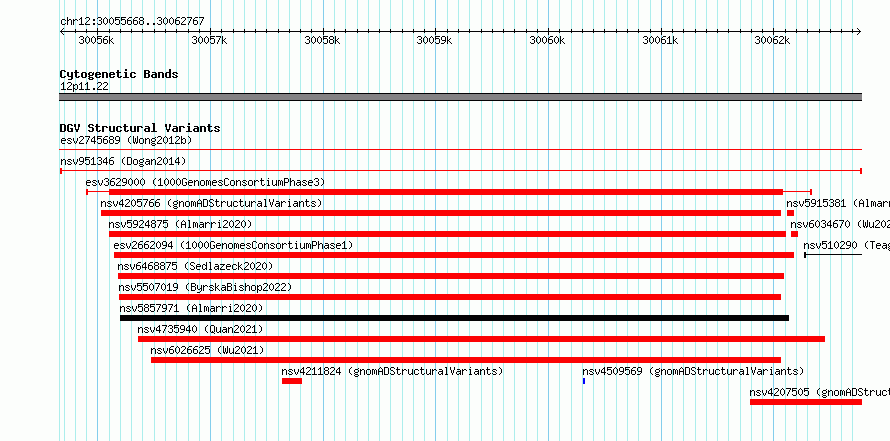890x441 pixels.
Task: Click the red bar under nsv6468875 (Sedlazeck2020)
Action: coord(451,276)
